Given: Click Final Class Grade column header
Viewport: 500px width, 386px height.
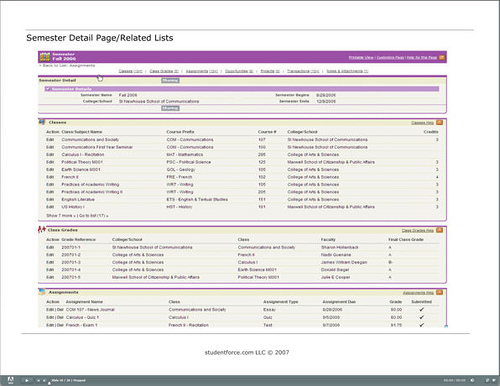Looking at the screenshot, I should [x=406, y=240].
